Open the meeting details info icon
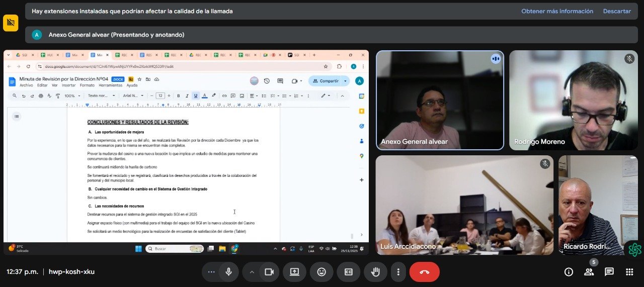 [569, 272]
